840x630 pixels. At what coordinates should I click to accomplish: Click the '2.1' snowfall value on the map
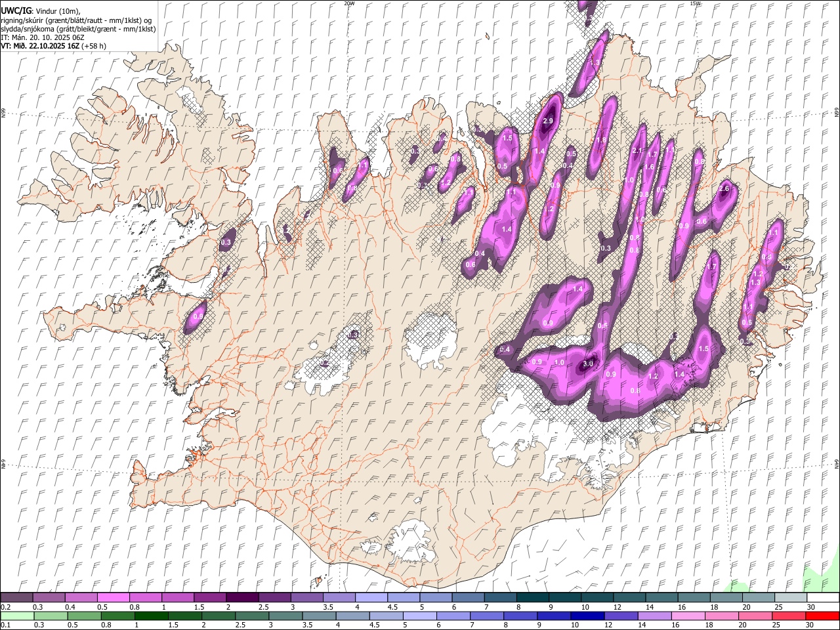(x=637, y=151)
